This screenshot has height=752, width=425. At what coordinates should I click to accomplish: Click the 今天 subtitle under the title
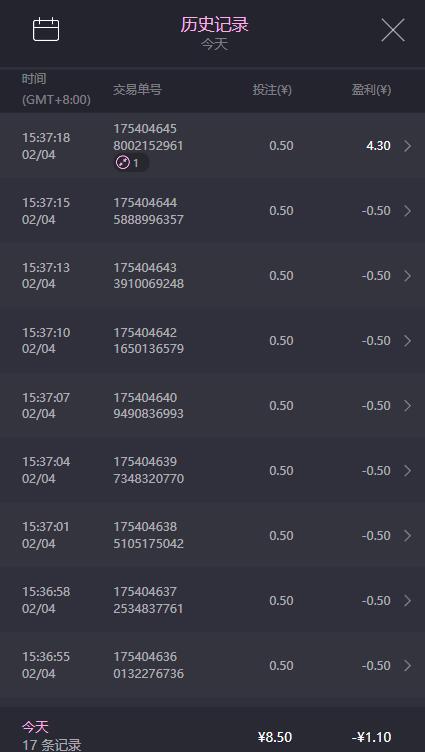pos(214,45)
